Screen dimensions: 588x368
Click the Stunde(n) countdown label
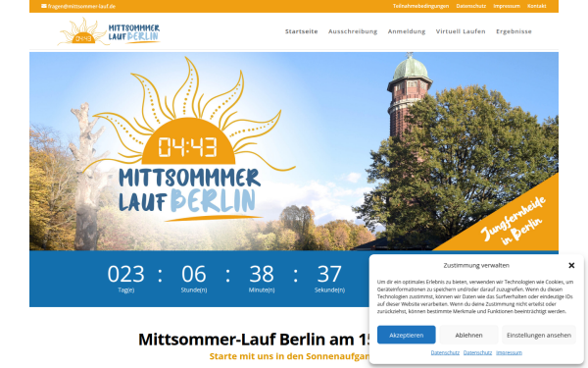[x=194, y=290]
